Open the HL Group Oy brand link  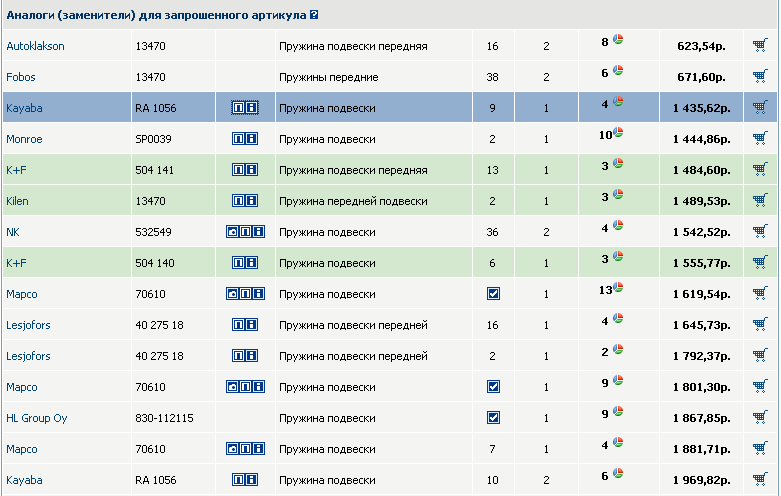point(37,418)
